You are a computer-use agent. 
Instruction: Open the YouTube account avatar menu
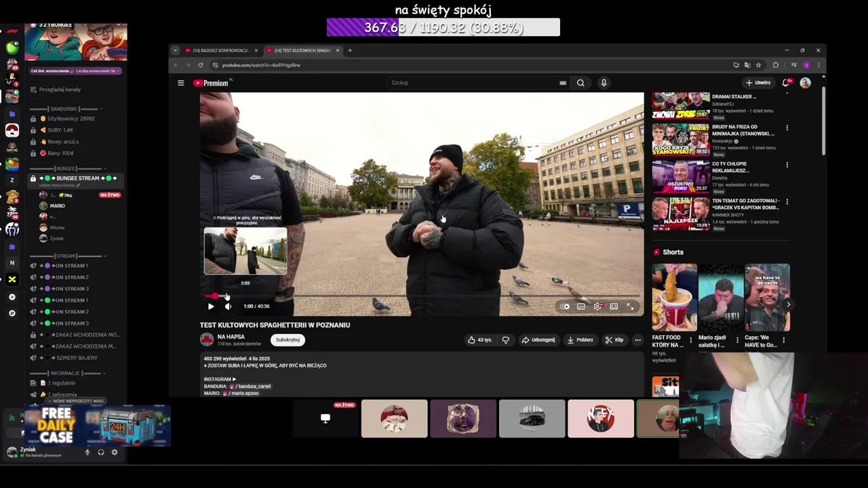point(805,83)
